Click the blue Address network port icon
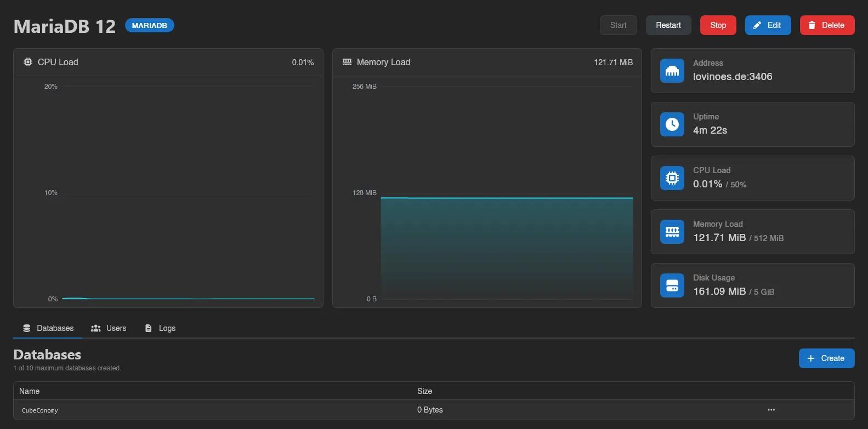868x429 pixels. pyautogui.click(x=672, y=71)
